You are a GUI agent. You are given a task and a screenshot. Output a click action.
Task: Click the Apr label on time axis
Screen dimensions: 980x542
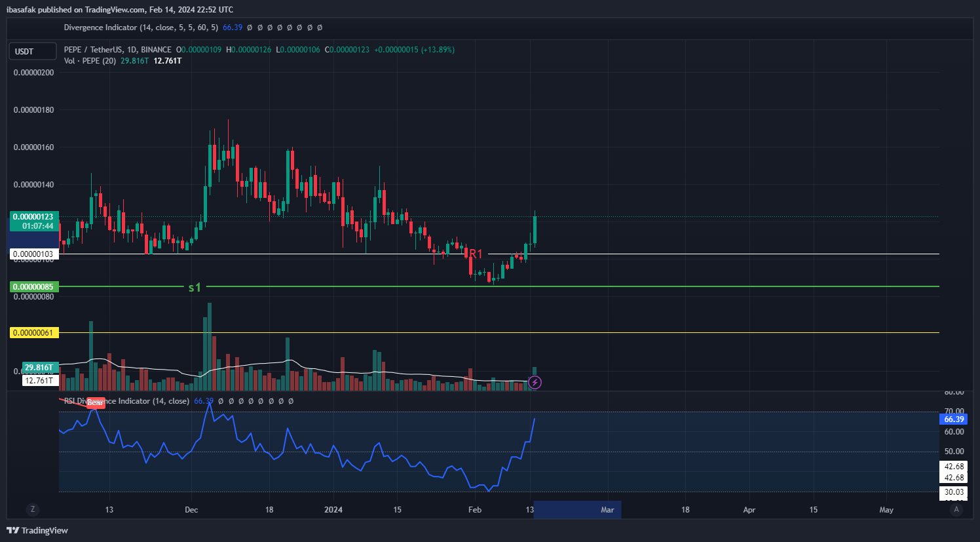[749, 509]
